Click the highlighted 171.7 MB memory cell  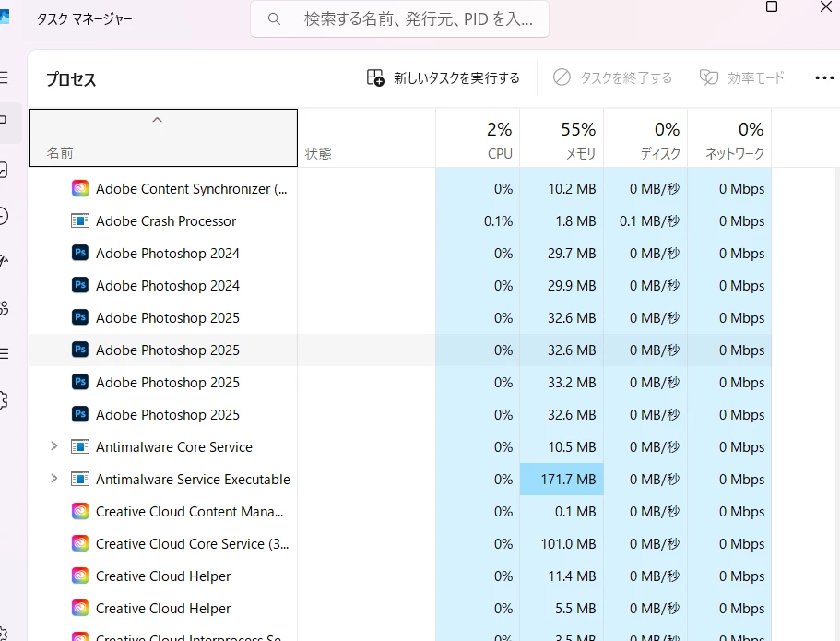(562, 479)
